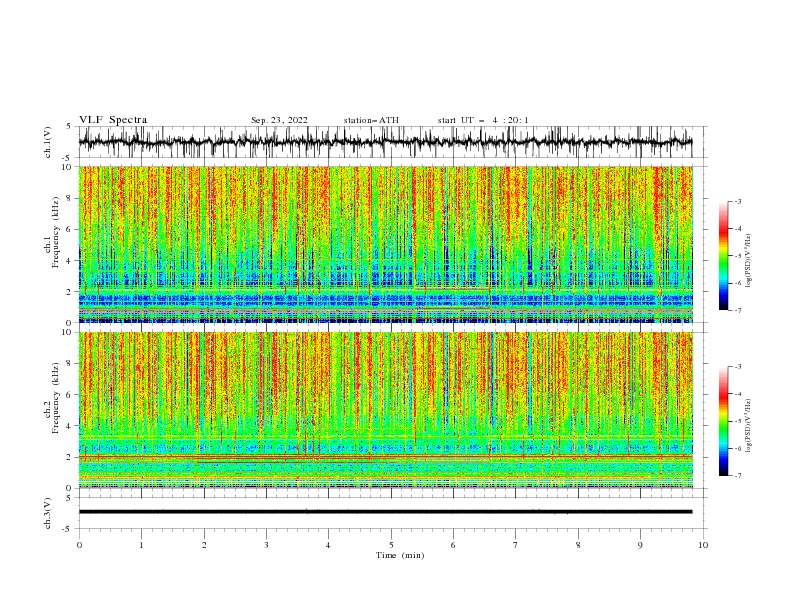Image resolution: width=792 pixels, height=612 pixels.
Task: Click the 'station=ATH' label
Action: (x=371, y=120)
